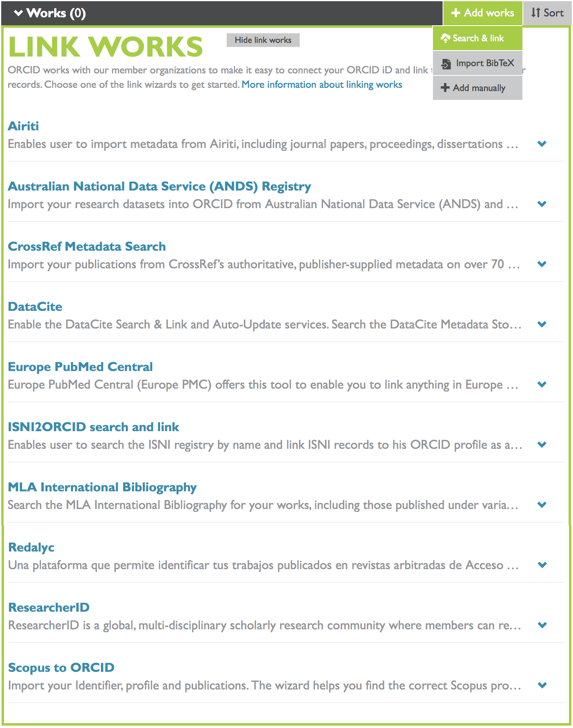Open MLA International Bibliography wizard
Screen dimensions: 573x728
pyautogui.click(x=102, y=487)
